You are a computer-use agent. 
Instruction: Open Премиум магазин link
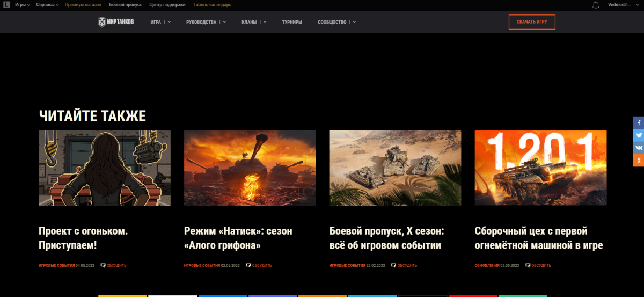pos(83,4)
